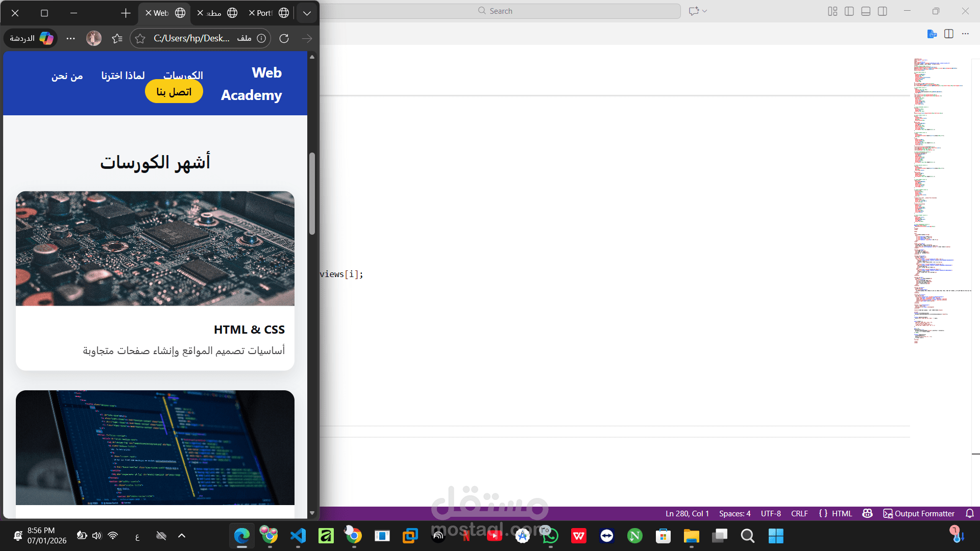The height and width of the screenshot is (551, 980).
Task: Toggle the secondary side bar button
Action: click(883, 11)
